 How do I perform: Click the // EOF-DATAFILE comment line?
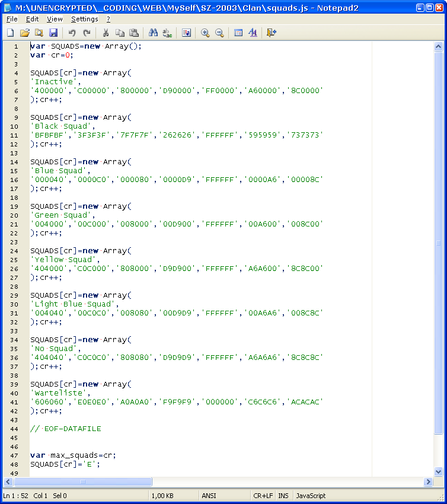click(66, 429)
